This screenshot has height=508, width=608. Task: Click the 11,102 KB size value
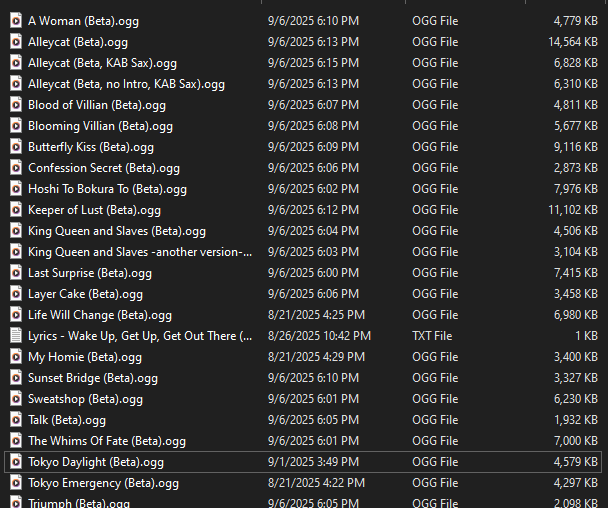pyautogui.click(x=573, y=209)
